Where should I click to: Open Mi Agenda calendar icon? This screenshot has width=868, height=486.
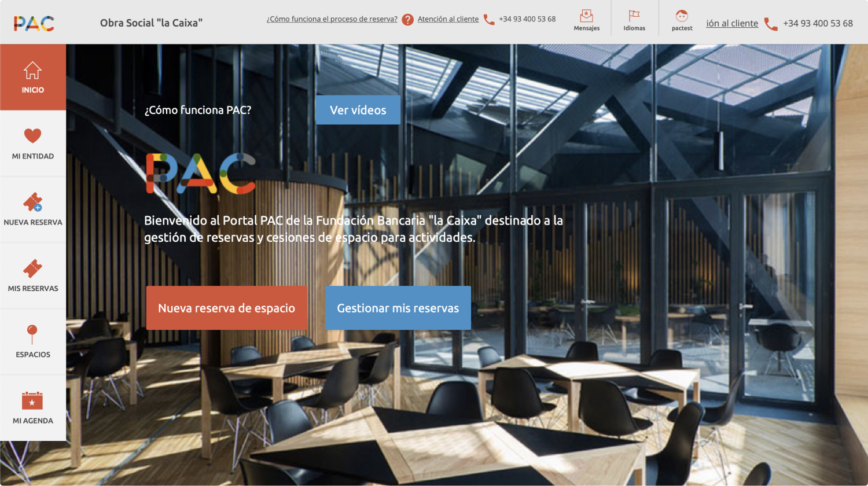click(32, 400)
